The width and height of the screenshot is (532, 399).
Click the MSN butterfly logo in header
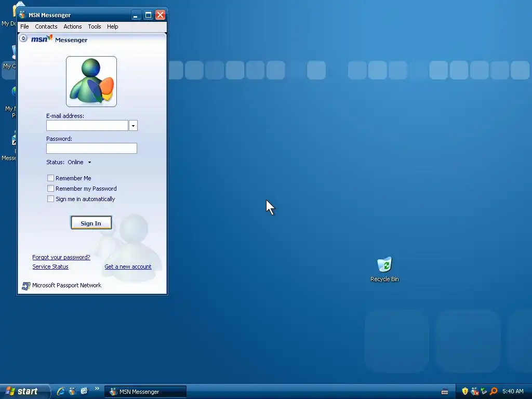[50, 37]
